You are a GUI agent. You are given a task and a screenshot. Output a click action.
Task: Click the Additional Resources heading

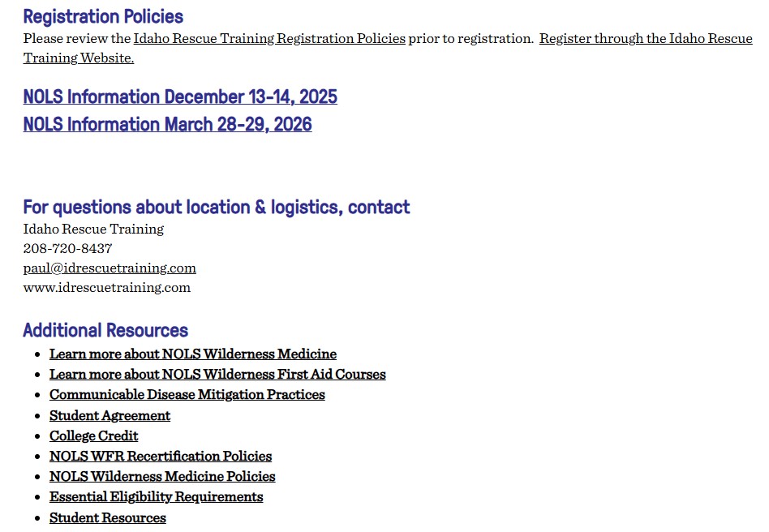(105, 331)
